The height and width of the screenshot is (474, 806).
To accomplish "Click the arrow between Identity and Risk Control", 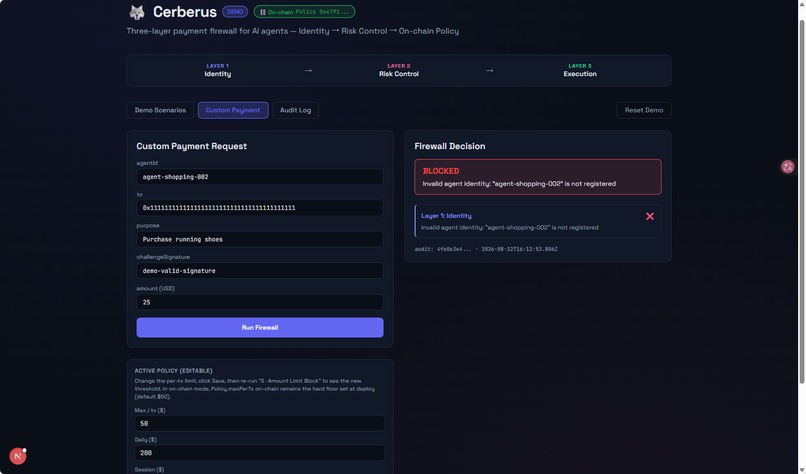I will pos(308,70).
